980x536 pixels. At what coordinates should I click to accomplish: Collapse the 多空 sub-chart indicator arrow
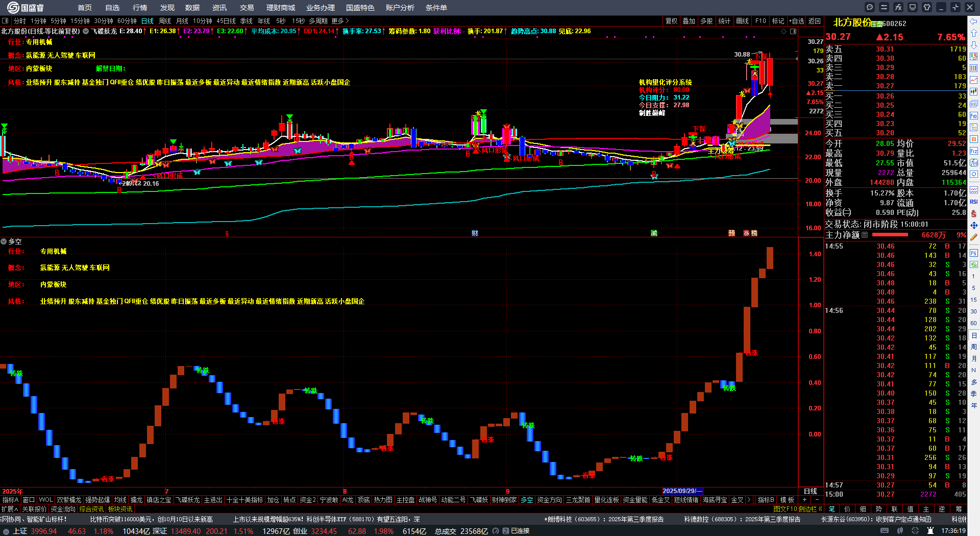4,241
